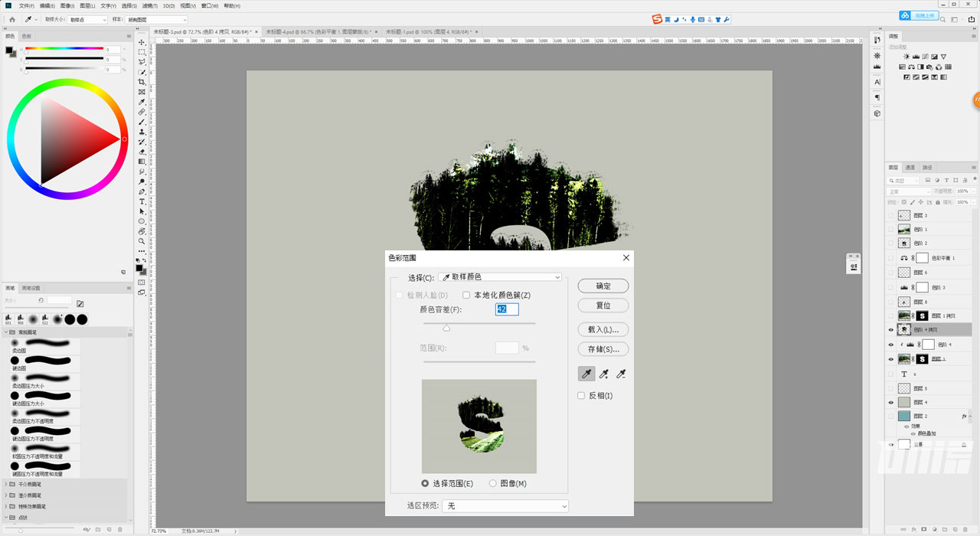The image size is (980, 536).
Task: Open the 取样颜色 selection dropdown
Action: tap(499, 276)
